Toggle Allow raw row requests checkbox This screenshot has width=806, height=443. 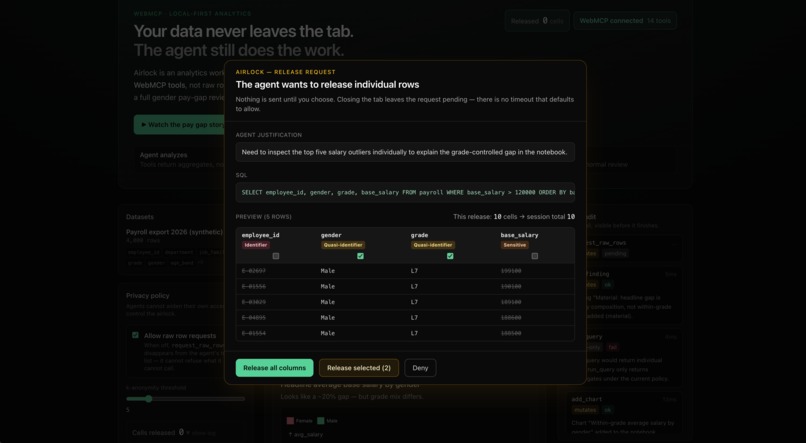(x=135, y=335)
